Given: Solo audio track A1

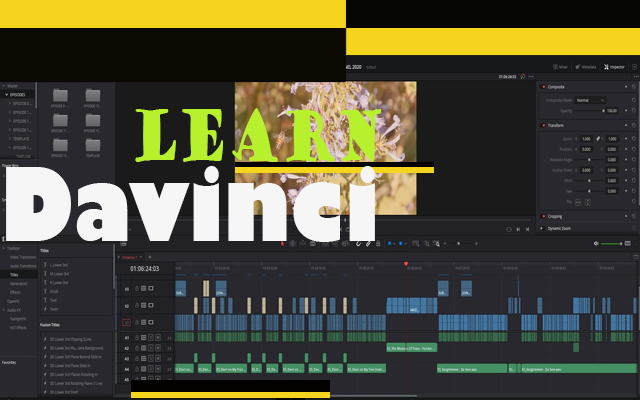Looking at the screenshot, I should pyautogui.click(x=151, y=338).
